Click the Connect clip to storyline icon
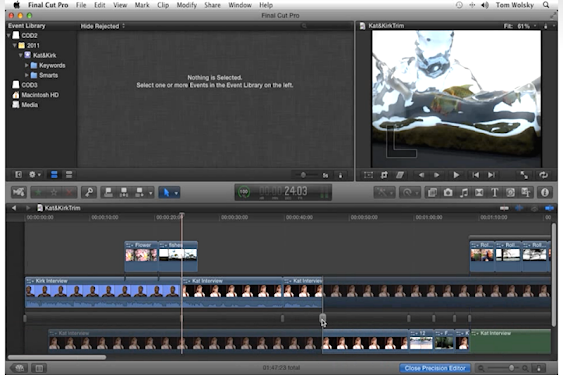Screen dimensions: 563x375 point(108,193)
